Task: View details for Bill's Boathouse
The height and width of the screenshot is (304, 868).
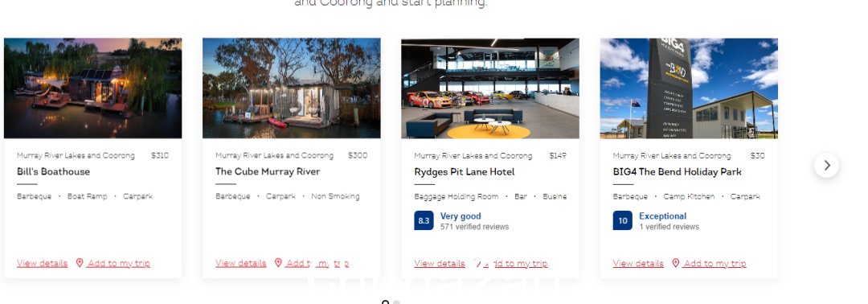Action: click(42, 264)
